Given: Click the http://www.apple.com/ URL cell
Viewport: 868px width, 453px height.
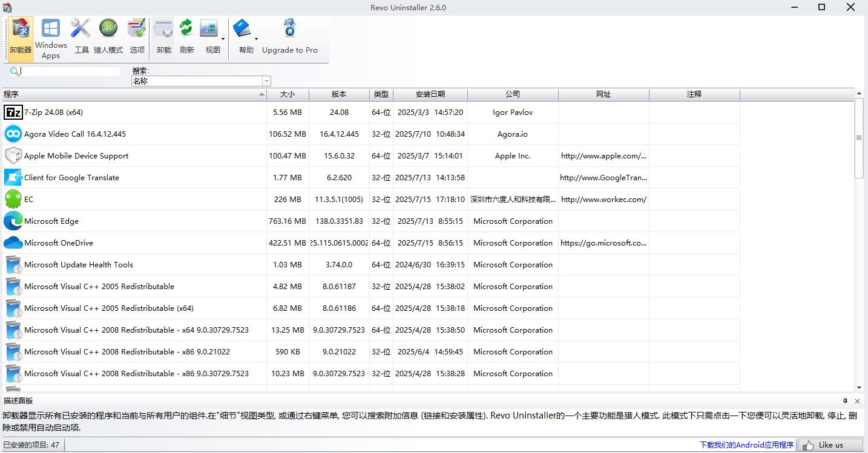Looking at the screenshot, I should tap(604, 156).
